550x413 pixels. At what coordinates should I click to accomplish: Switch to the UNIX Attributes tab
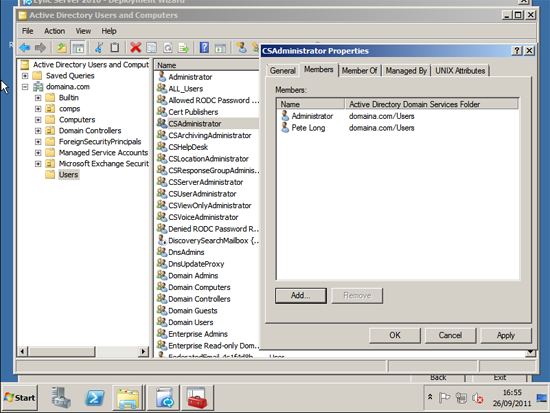(x=460, y=71)
